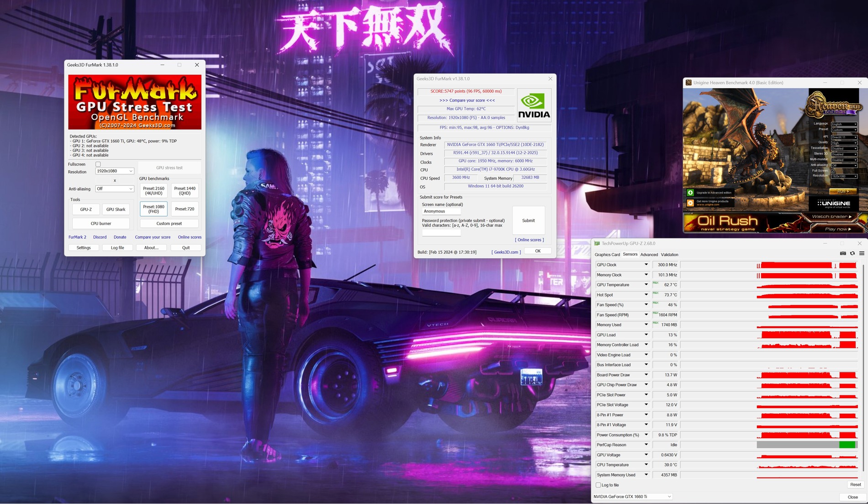
Task: Start the GPU stress test in FurMark
Action: click(x=169, y=168)
